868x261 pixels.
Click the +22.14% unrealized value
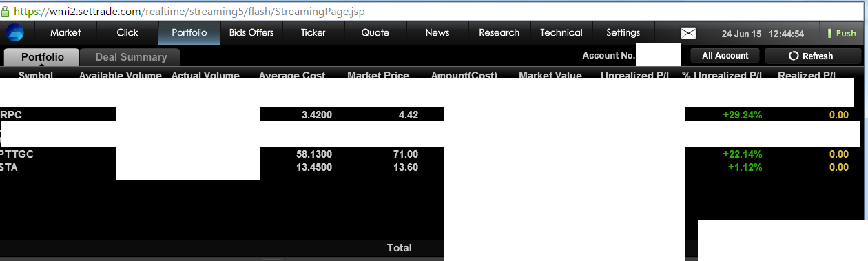(742, 154)
